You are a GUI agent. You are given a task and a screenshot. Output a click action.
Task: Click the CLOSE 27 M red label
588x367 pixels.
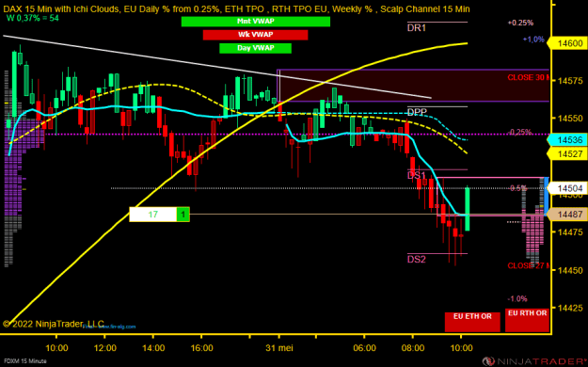pos(528,266)
